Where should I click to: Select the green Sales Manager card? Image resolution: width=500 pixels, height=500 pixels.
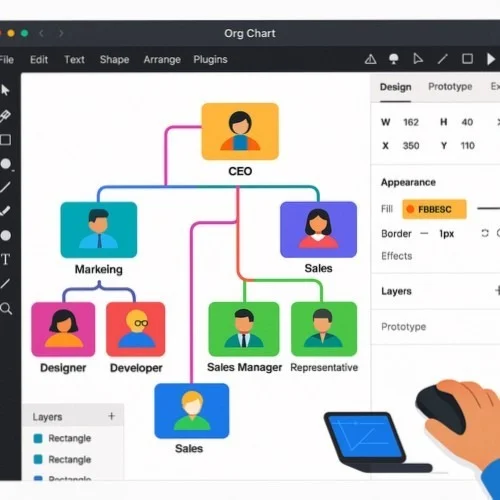click(244, 329)
